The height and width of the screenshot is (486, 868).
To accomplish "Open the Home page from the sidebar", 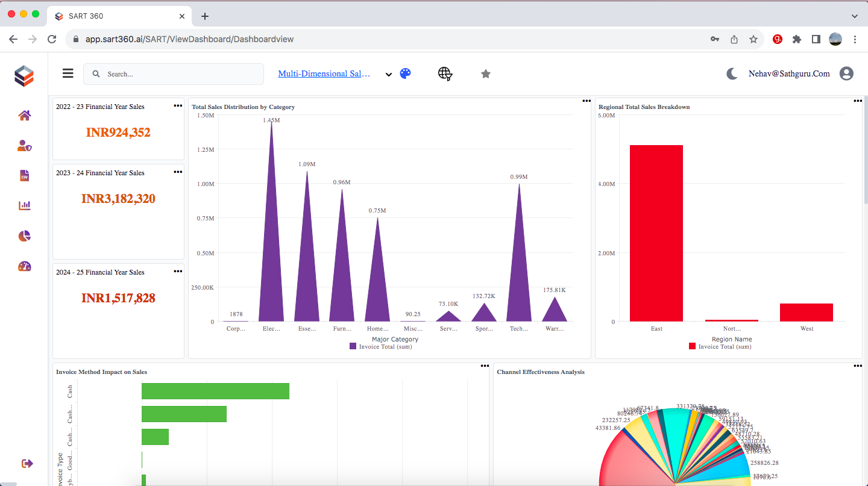I will [24, 115].
